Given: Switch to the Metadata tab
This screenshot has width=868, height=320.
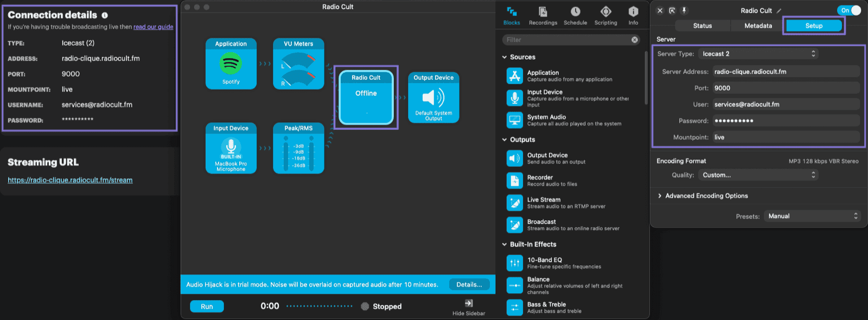Looking at the screenshot, I should coord(758,26).
